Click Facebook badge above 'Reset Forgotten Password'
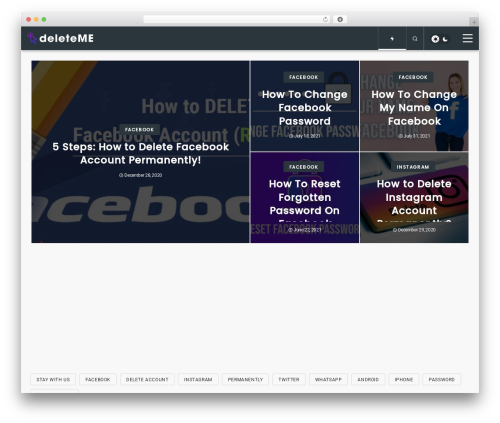The height and width of the screenshot is (423, 500). point(304,167)
